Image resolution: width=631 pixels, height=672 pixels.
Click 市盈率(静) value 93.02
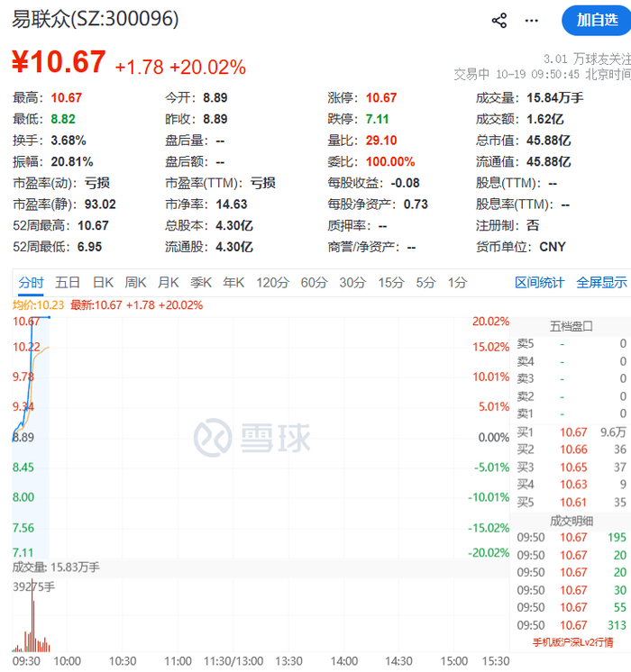click(x=100, y=204)
